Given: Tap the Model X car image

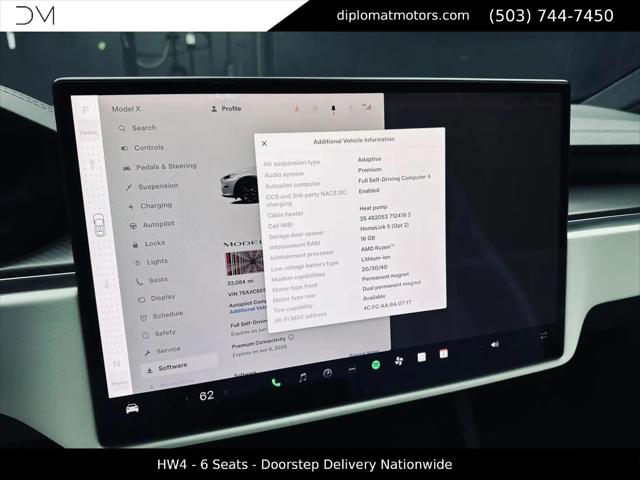Looking at the screenshot, I should pos(239,187).
